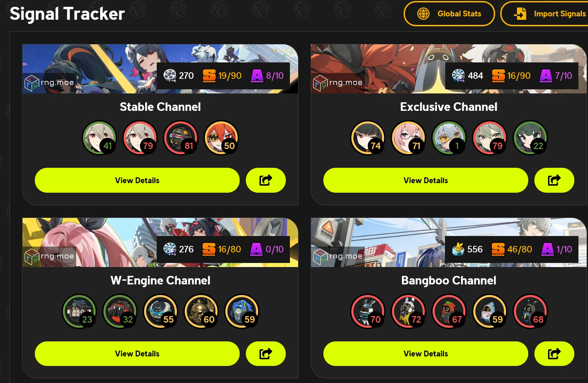The width and height of the screenshot is (588, 383).
Task: Select Exclusive Channel avatar with pity 1
Action: click(449, 138)
